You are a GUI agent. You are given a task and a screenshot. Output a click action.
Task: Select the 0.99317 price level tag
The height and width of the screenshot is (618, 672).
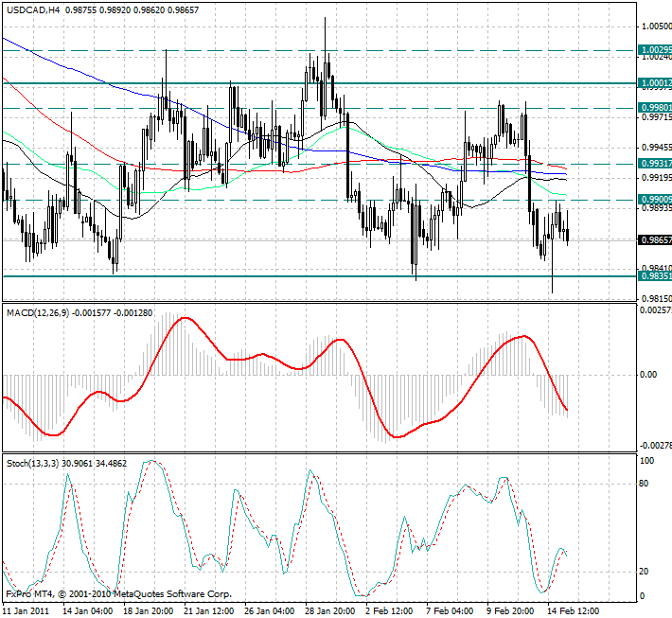655,164
